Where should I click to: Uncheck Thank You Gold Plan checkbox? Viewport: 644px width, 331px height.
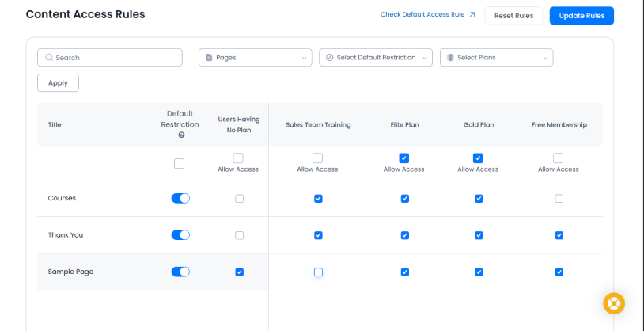tap(479, 235)
